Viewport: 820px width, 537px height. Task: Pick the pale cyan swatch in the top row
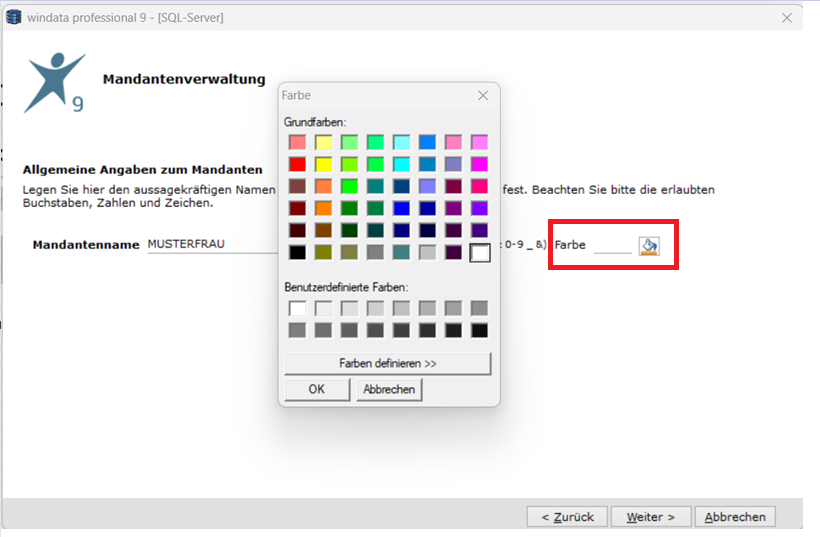401,142
